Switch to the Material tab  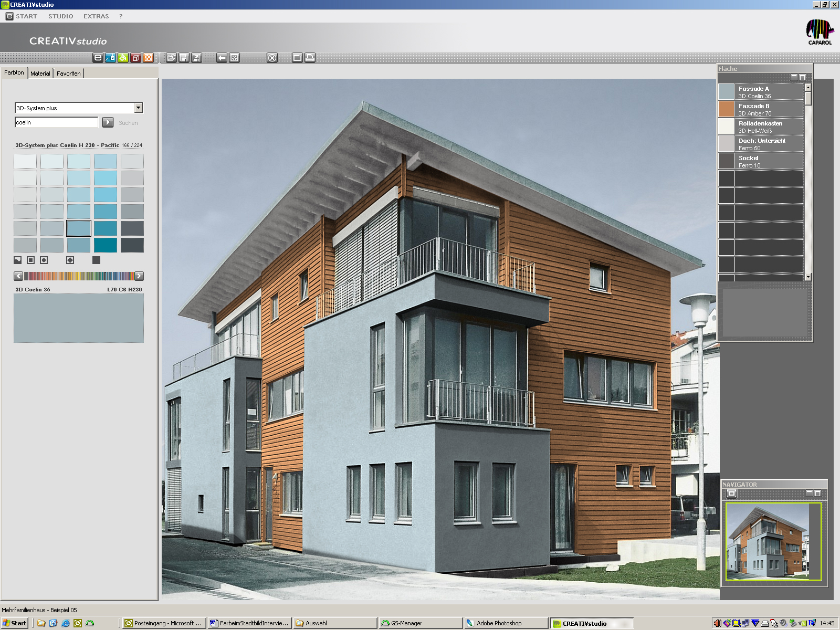[x=40, y=73]
